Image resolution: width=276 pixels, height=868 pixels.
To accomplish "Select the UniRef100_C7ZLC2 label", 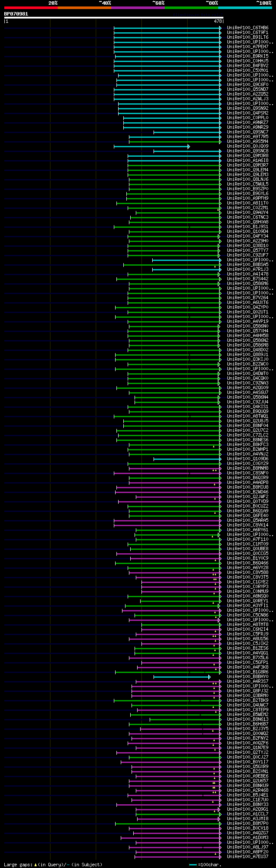I will (248, 435).
